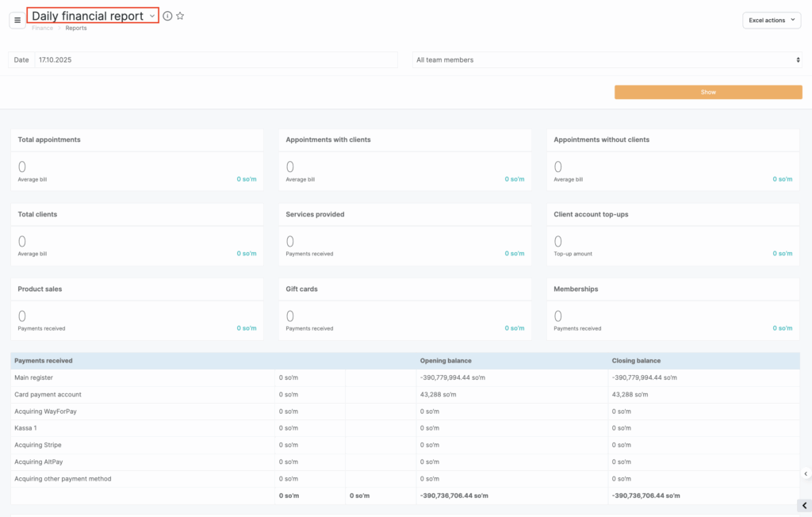Image resolution: width=812 pixels, height=517 pixels.
Task: Mark report as favorite with star icon
Action: (x=180, y=16)
